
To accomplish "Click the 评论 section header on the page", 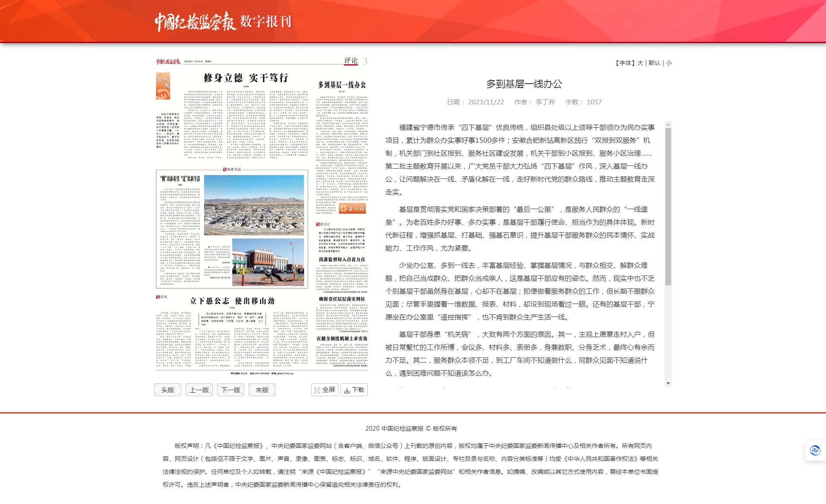I will pos(351,61).
